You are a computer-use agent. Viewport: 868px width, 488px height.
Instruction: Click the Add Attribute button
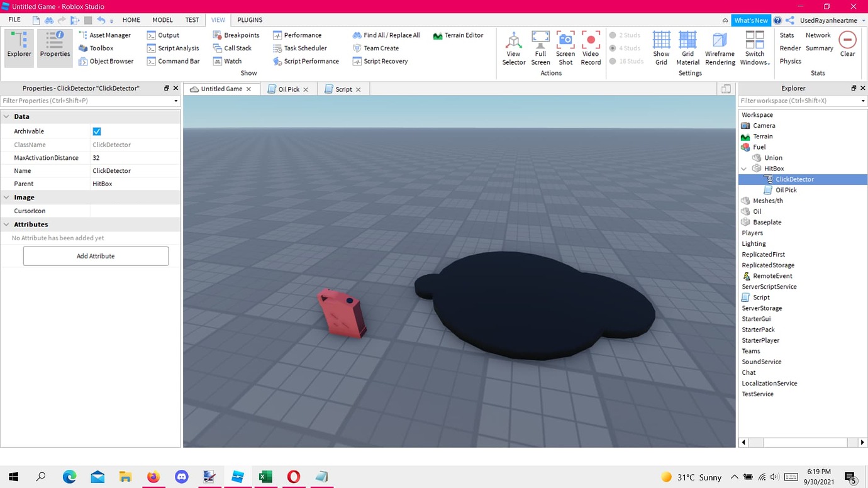click(x=96, y=256)
